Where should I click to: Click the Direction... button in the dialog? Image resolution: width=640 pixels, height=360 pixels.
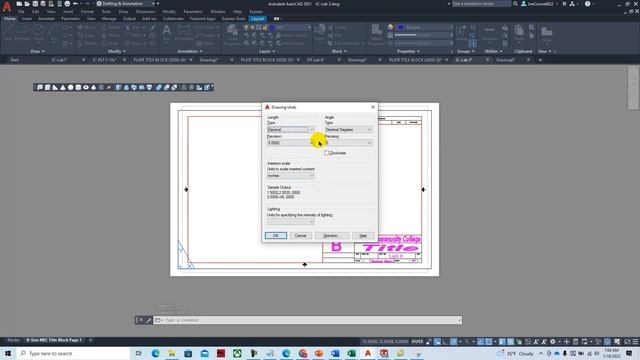click(331, 236)
